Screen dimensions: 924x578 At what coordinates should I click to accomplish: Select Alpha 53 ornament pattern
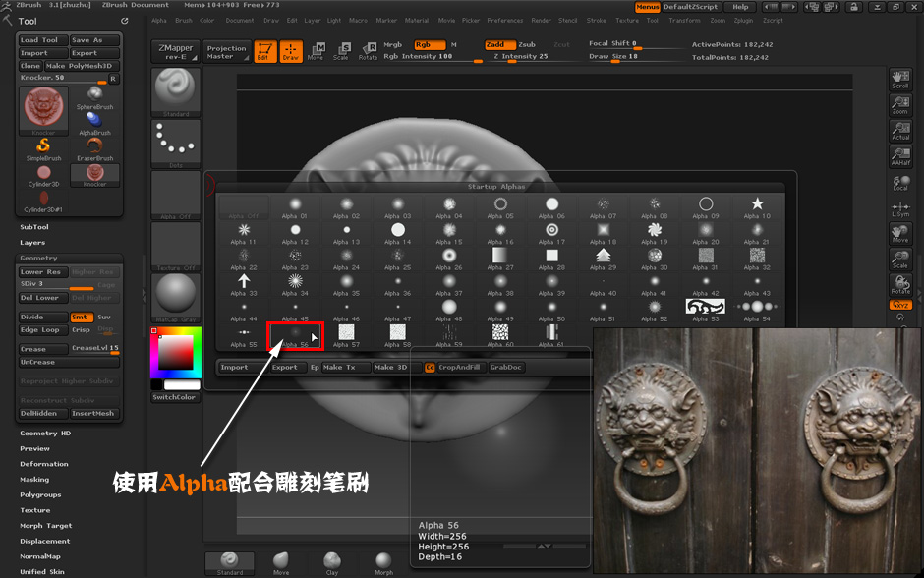706,311
